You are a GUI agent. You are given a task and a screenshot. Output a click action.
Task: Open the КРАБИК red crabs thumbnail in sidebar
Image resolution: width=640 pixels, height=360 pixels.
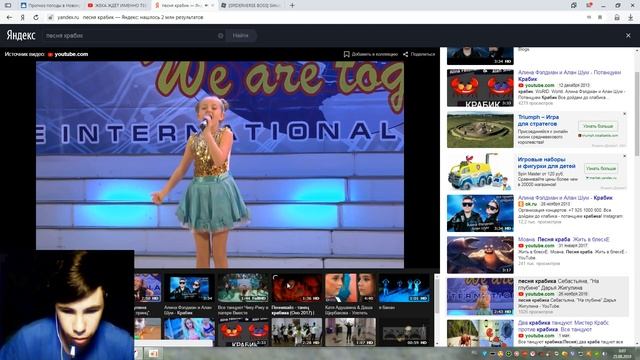tap(480, 88)
